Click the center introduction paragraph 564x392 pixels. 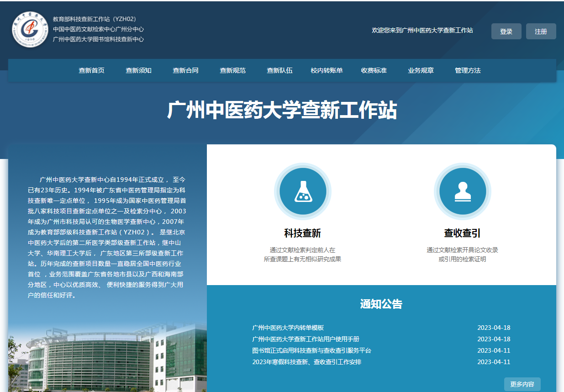point(107,237)
